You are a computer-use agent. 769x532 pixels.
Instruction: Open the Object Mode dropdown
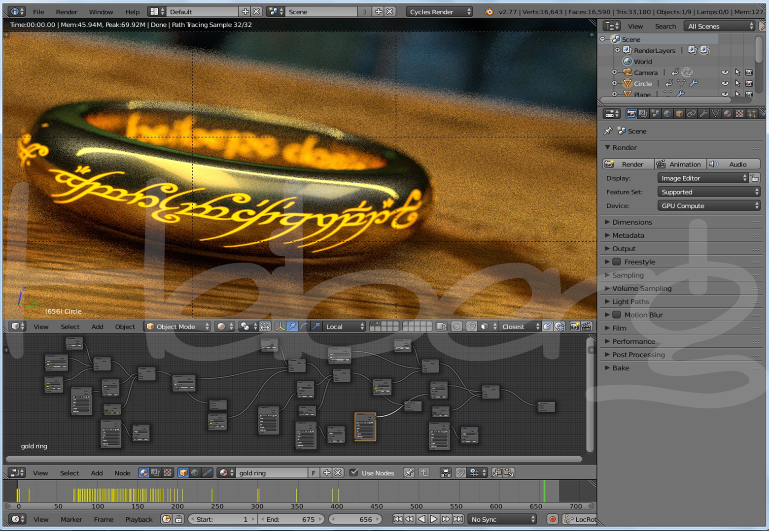point(177,327)
